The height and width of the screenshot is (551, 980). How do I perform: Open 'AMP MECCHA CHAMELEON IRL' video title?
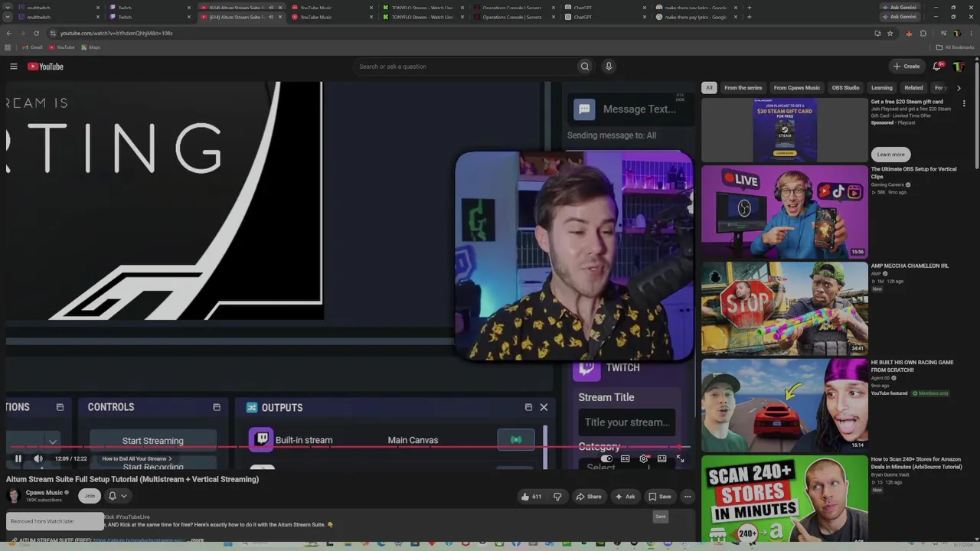910,266
